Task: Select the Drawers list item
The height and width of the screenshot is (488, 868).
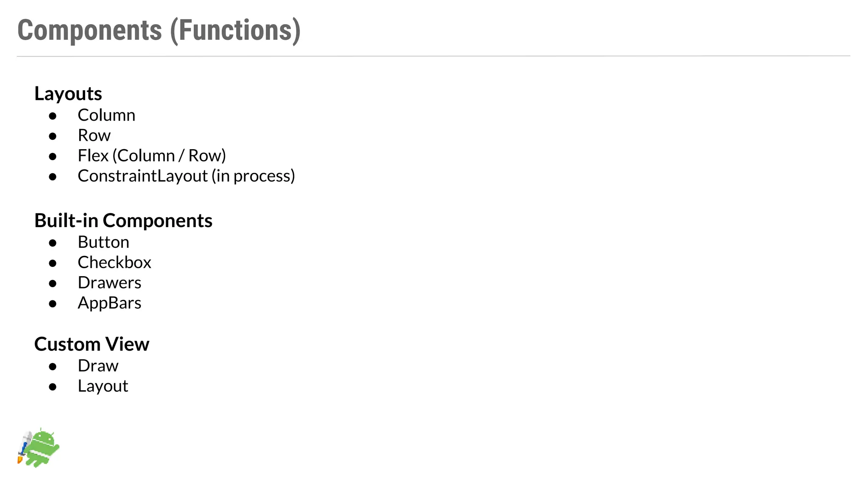Action: [109, 283]
